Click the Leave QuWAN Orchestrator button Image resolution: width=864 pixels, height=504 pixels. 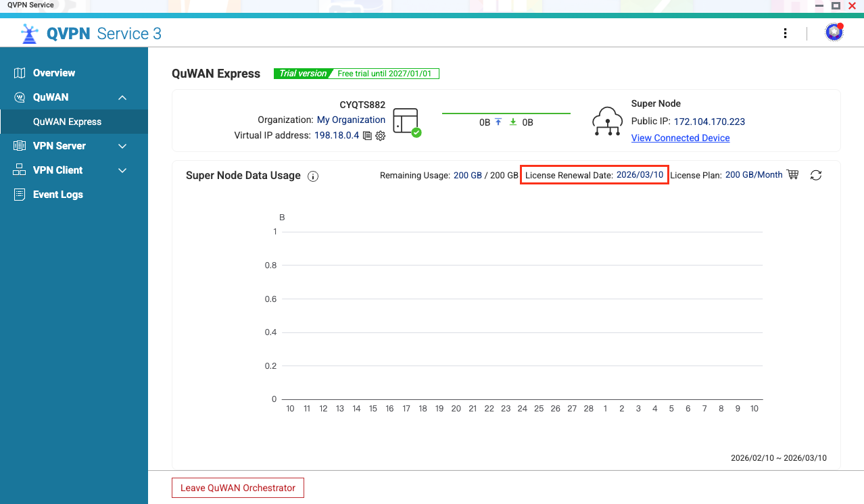238,488
